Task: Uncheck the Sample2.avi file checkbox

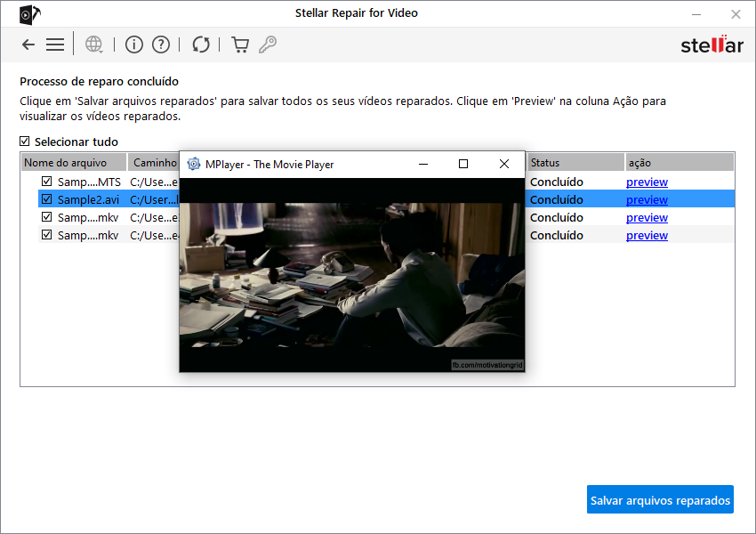Action: (x=46, y=199)
